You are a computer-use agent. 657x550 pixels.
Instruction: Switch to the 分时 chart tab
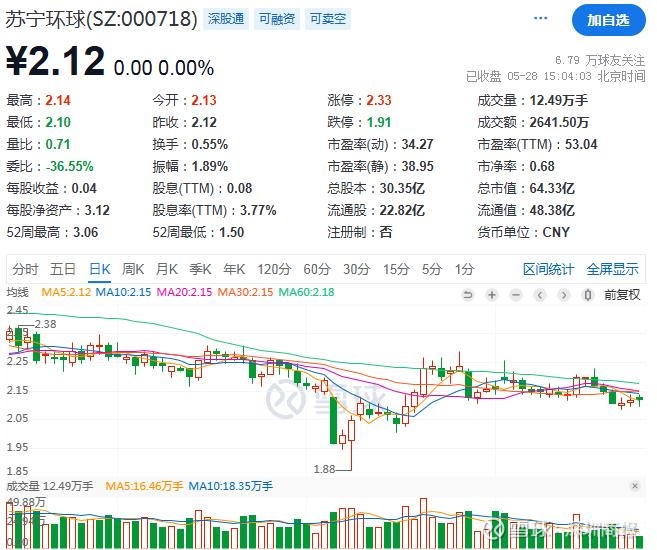[25, 269]
